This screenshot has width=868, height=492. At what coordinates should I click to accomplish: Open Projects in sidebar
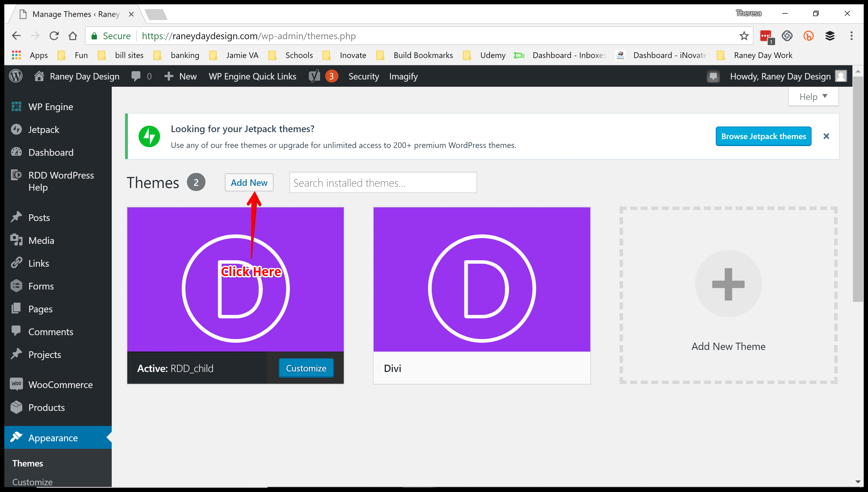tap(58, 354)
